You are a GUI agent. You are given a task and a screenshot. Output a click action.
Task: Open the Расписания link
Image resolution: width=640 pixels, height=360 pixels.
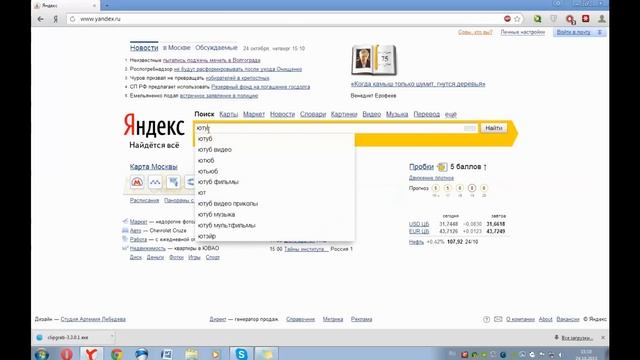click(144, 200)
